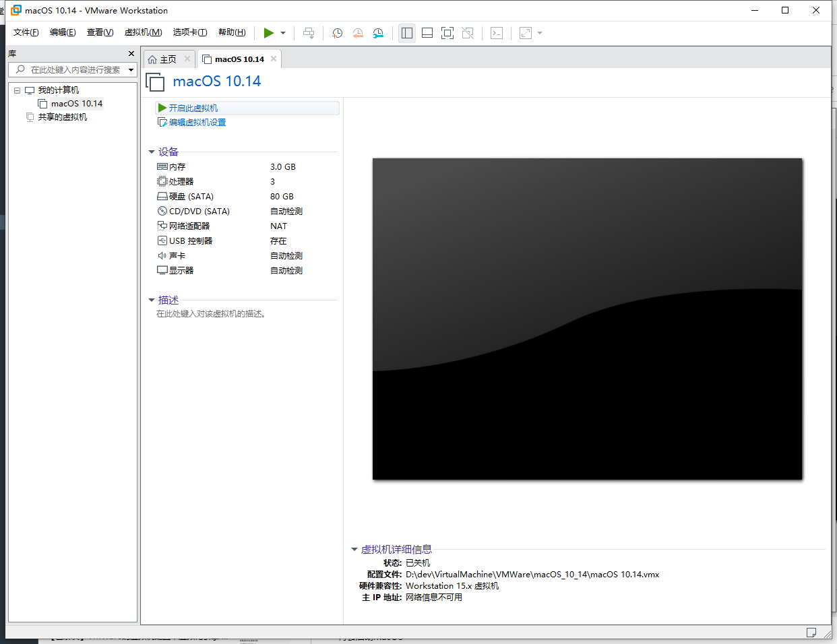Click the 处理器 processor device icon
This screenshot has width=837, height=644.
(162, 182)
